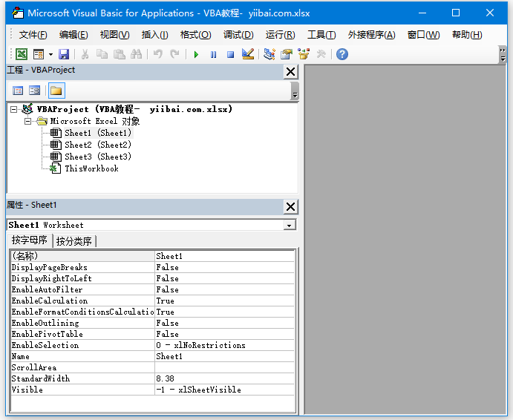Run the macro with the green play icon
Viewport: 513px width, 420px height.
point(196,54)
